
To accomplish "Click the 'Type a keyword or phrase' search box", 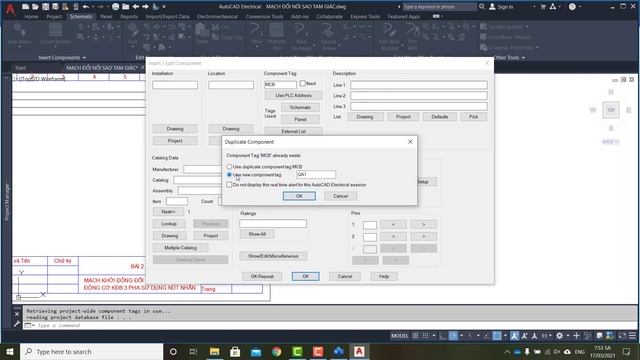I will (439, 7).
